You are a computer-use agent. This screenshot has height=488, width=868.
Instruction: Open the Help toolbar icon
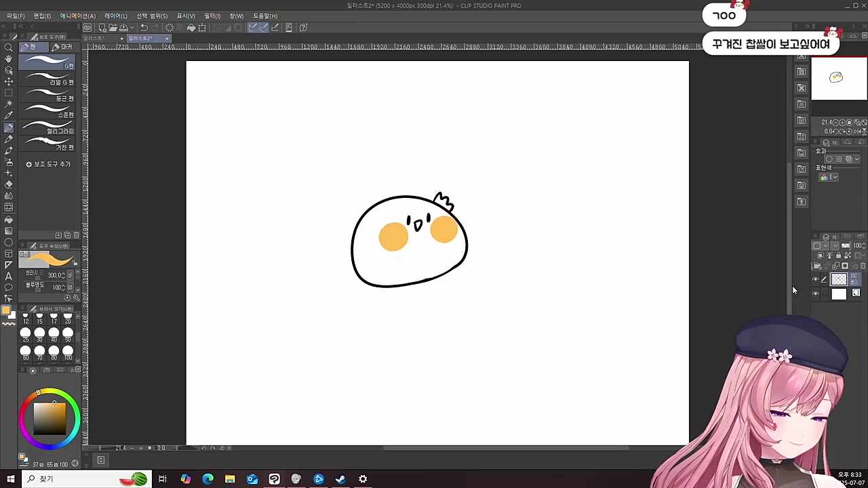click(x=303, y=28)
